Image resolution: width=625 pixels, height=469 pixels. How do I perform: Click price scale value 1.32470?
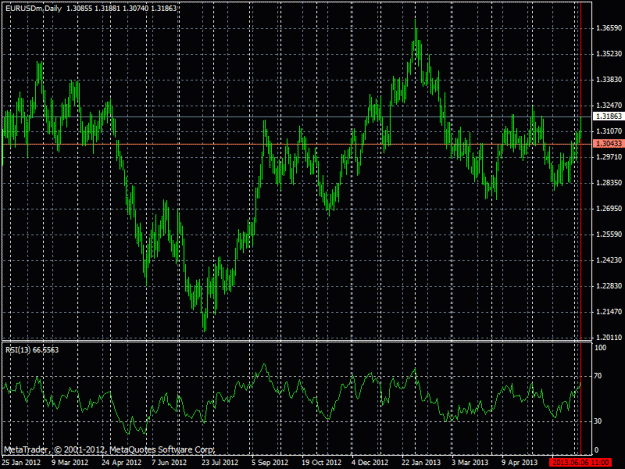pos(609,106)
